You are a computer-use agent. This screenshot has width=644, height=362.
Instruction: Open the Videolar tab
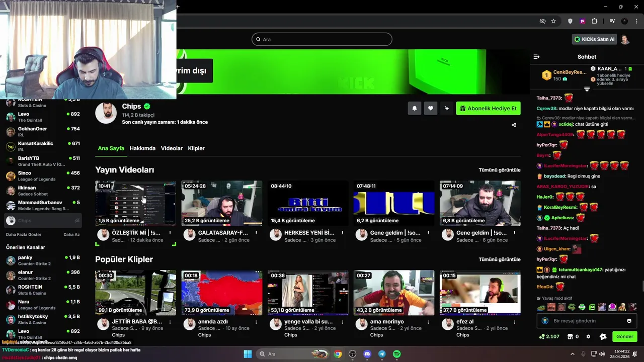(x=172, y=148)
